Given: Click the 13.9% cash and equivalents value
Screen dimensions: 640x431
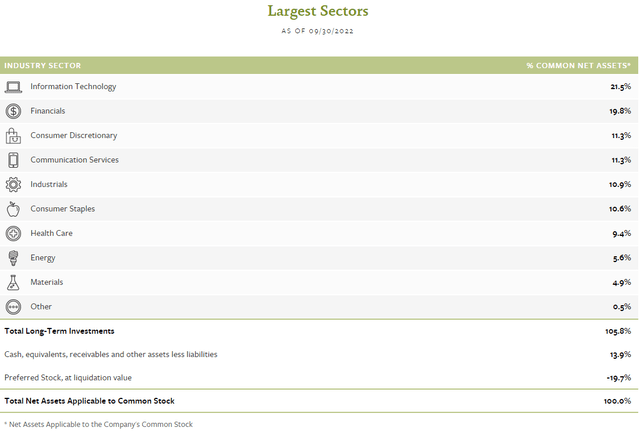Looking at the screenshot, I should (620, 355).
